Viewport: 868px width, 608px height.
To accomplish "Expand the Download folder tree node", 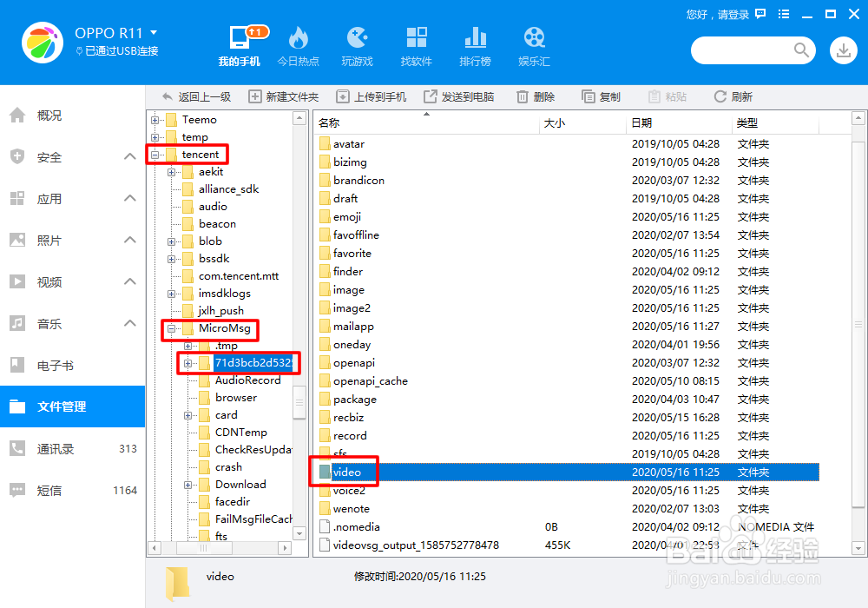I will pos(188,485).
